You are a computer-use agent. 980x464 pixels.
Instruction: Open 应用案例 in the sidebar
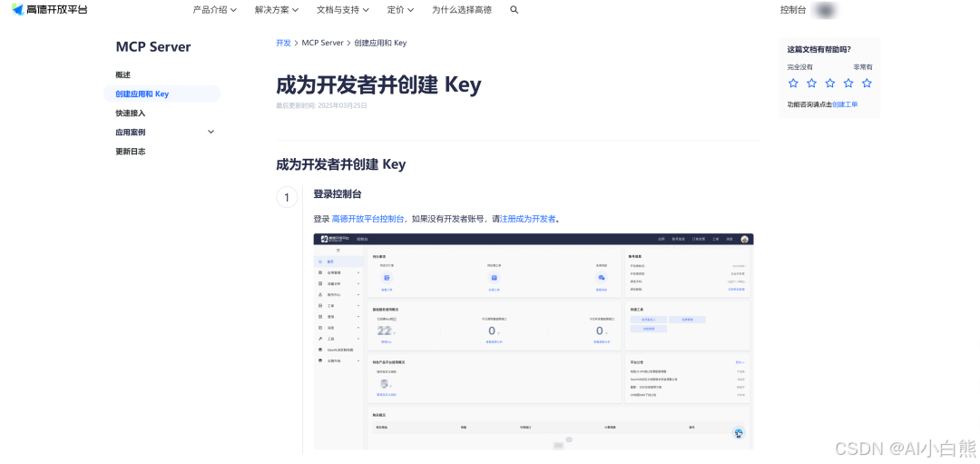[x=131, y=133]
